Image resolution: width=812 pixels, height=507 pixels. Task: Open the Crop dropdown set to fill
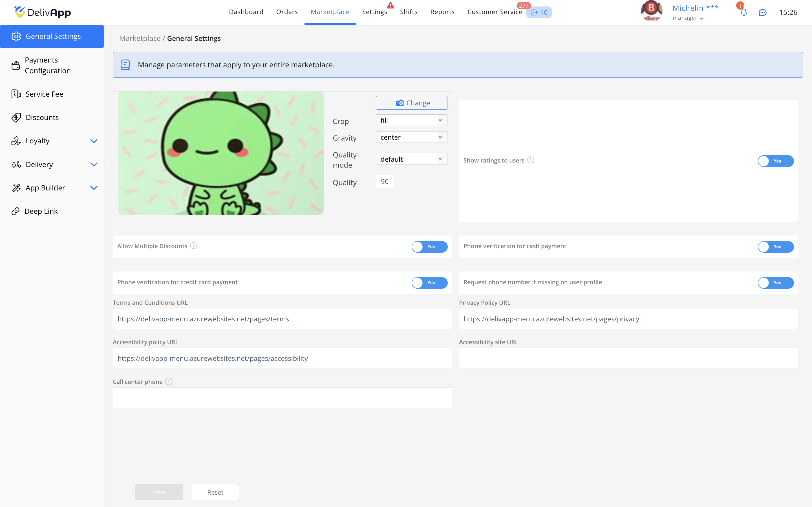click(411, 120)
